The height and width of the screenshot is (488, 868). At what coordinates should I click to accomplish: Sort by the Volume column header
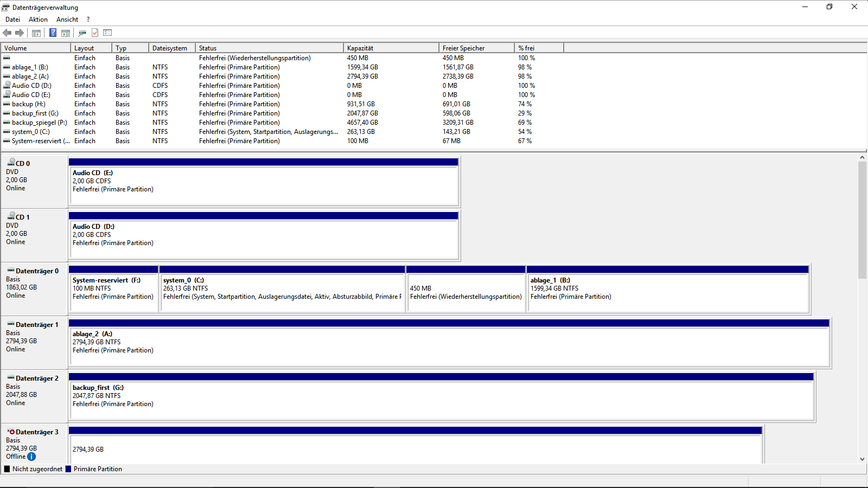coord(36,48)
